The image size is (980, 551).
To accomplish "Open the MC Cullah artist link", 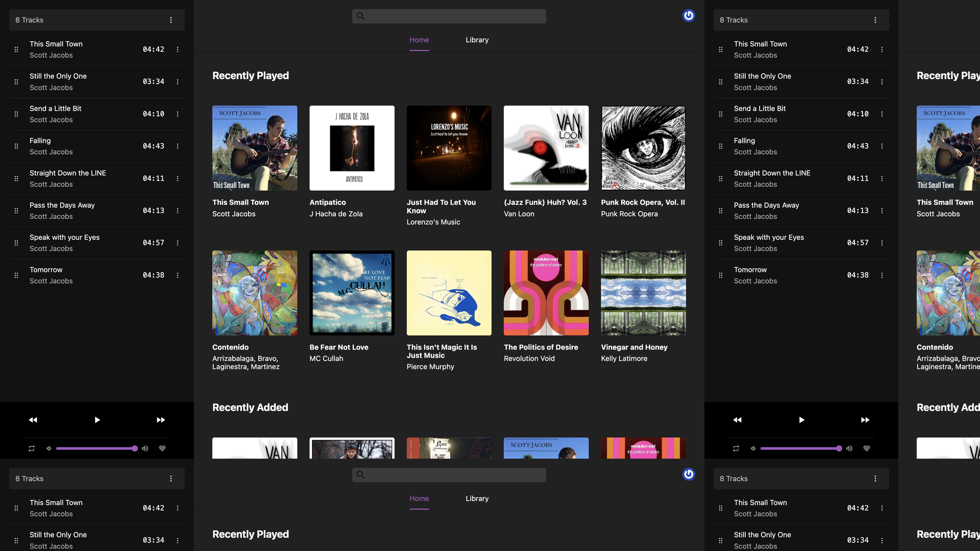I will tap(326, 359).
